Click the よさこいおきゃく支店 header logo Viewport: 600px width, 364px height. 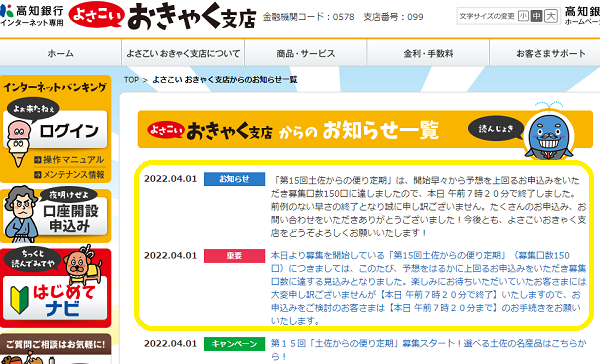[x=163, y=16]
